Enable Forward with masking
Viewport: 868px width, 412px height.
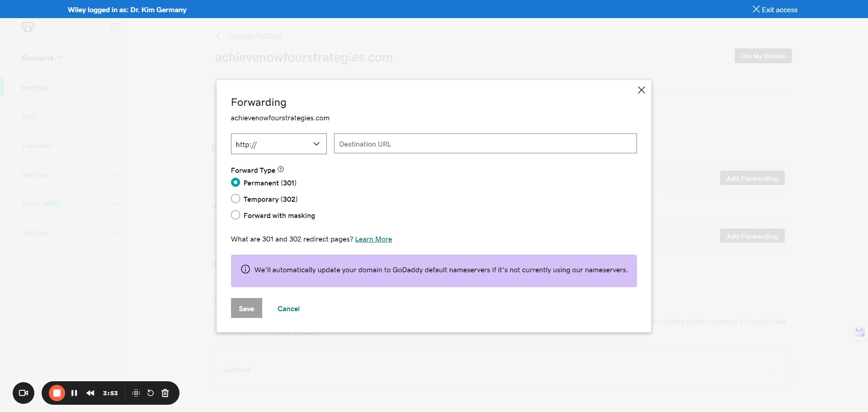point(236,215)
